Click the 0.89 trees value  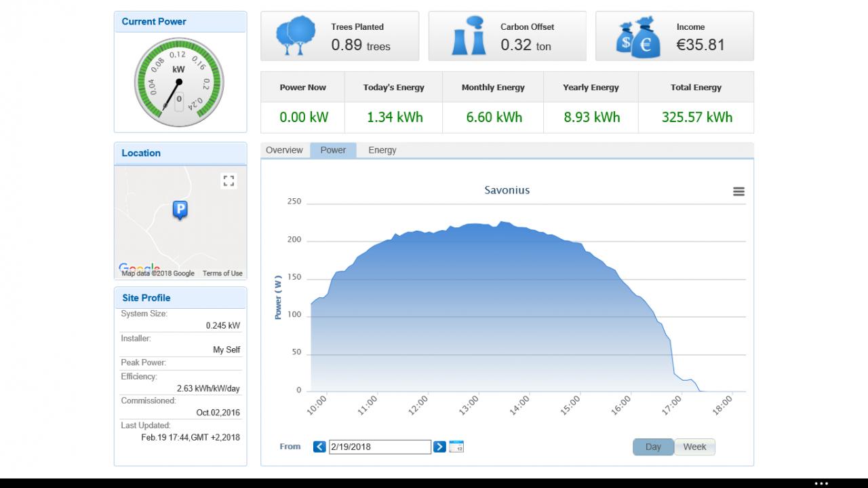[361, 45]
